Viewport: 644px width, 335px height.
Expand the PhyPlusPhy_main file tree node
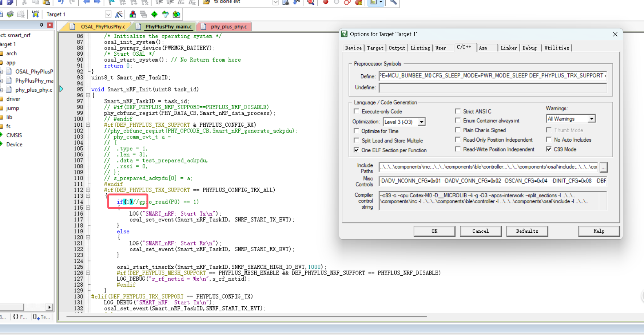(2, 80)
